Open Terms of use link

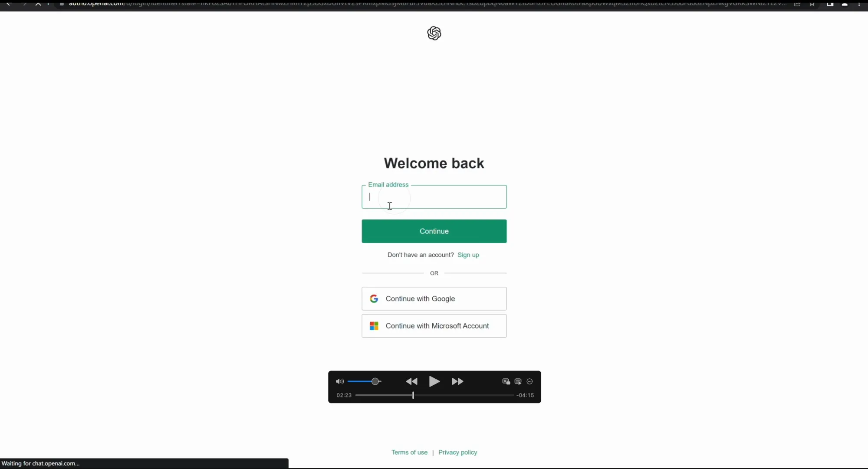click(409, 452)
